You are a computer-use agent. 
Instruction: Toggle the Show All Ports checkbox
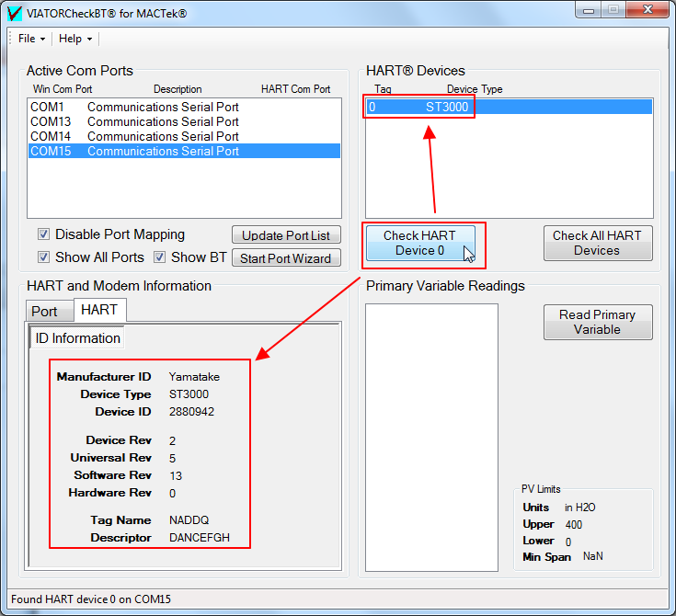pyautogui.click(x=43, y=257)
